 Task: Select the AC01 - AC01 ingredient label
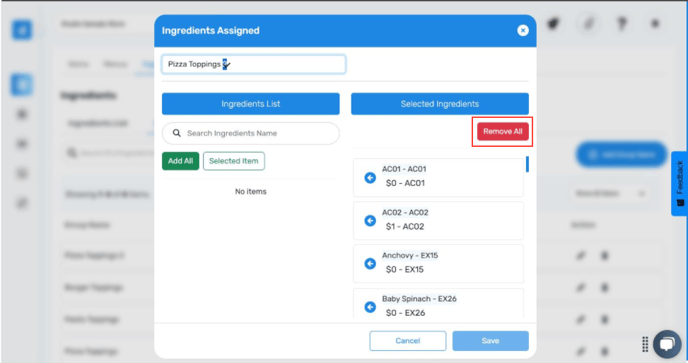click(404, 169)
